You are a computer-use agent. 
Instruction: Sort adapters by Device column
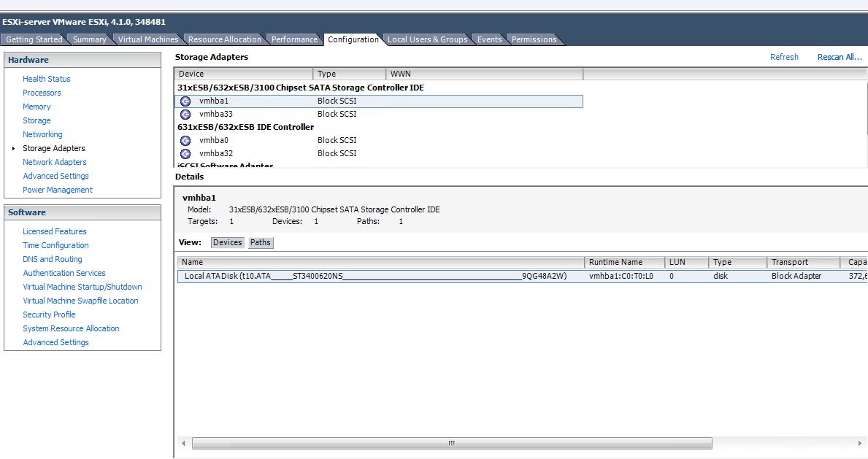(x=244, y=74)
